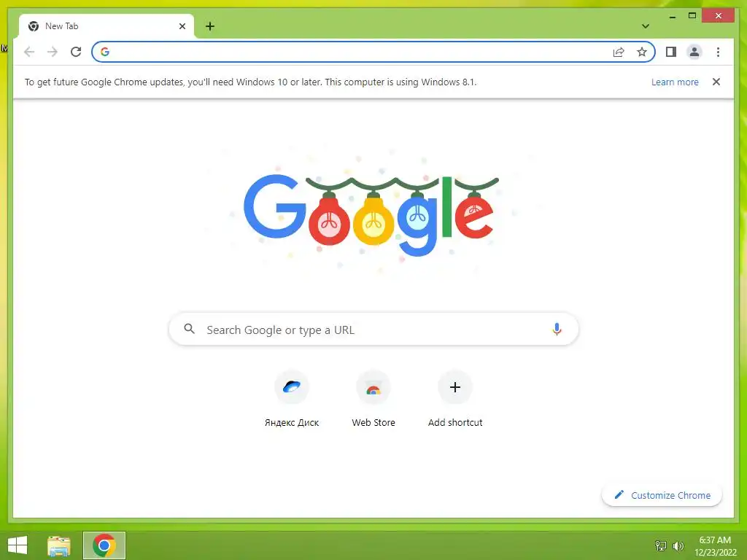
Task: Start voice search with the microphone
Action: (x=557, y=329)
